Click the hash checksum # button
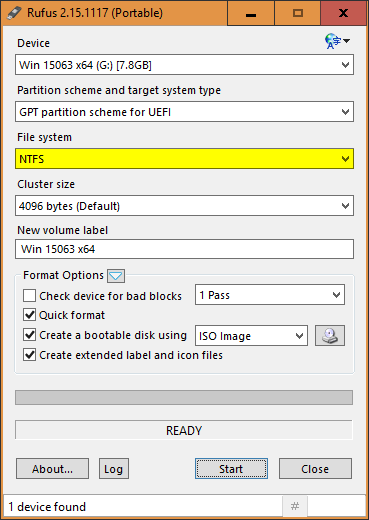Viewport: 369px width, 520px height. click(295, 507)
